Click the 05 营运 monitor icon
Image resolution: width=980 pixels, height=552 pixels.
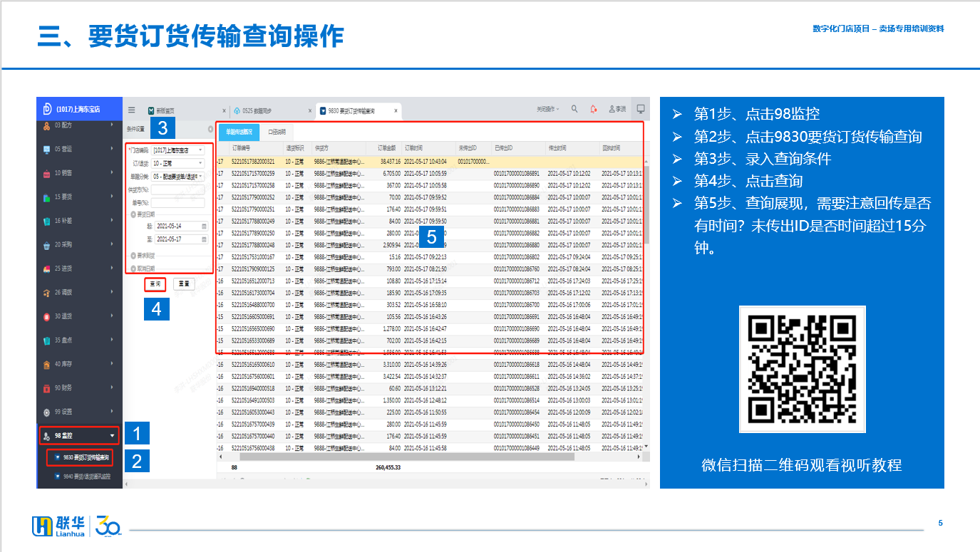tap(47, 150)
